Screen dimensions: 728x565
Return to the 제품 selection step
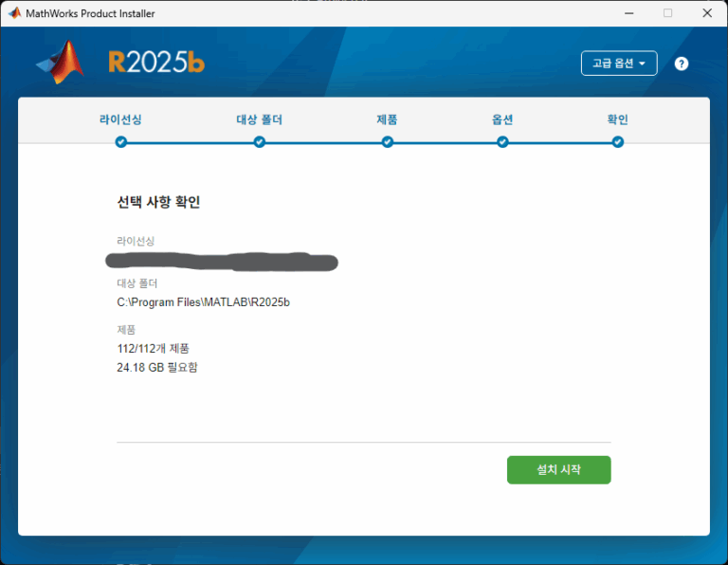[387, 119]
